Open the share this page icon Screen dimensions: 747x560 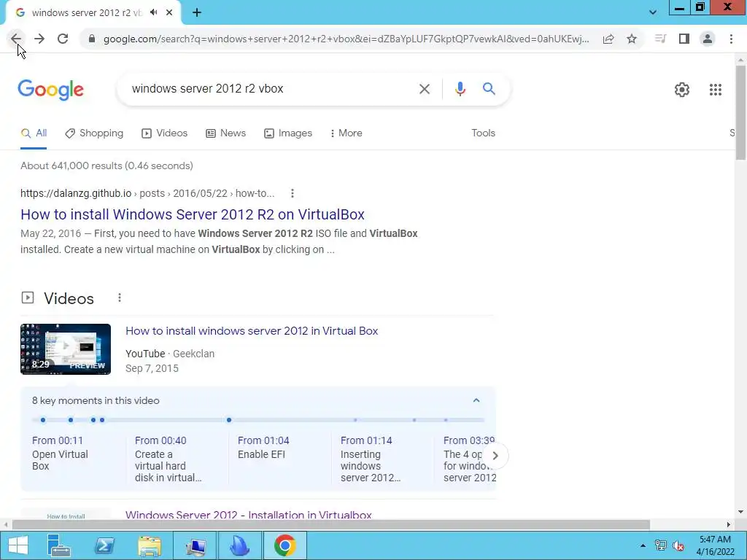[608, 39]
